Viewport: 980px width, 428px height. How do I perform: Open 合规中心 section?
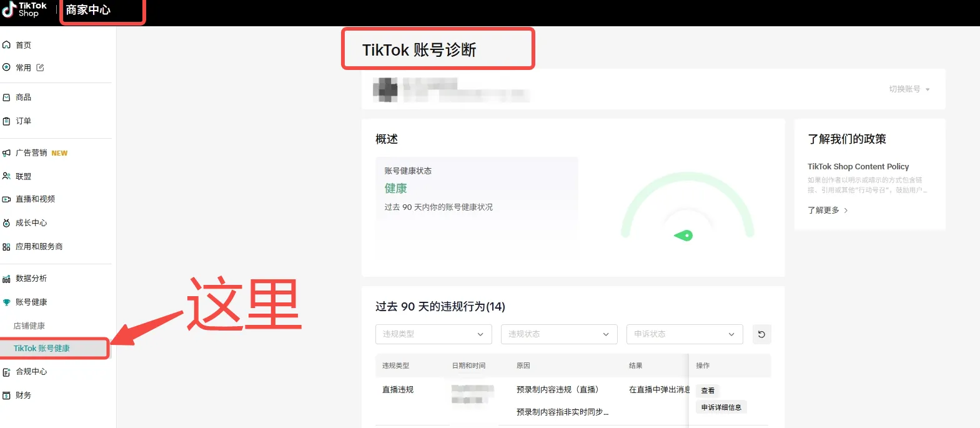click(x=31, y=372)
